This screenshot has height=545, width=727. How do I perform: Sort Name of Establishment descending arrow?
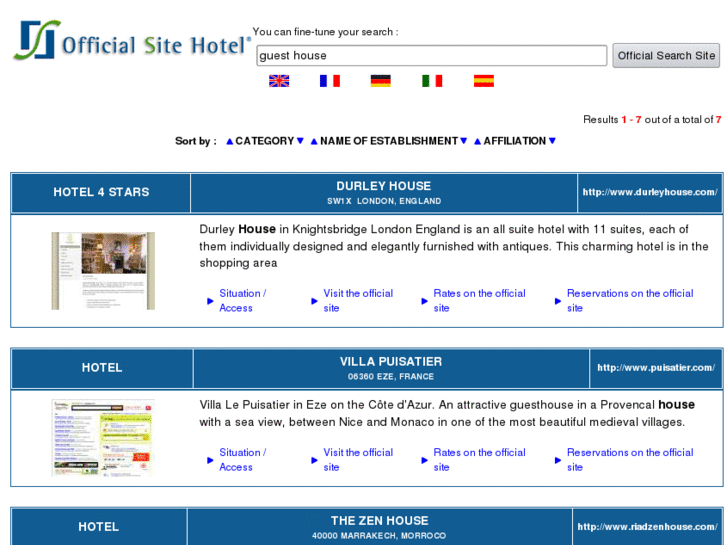(463, 141)
